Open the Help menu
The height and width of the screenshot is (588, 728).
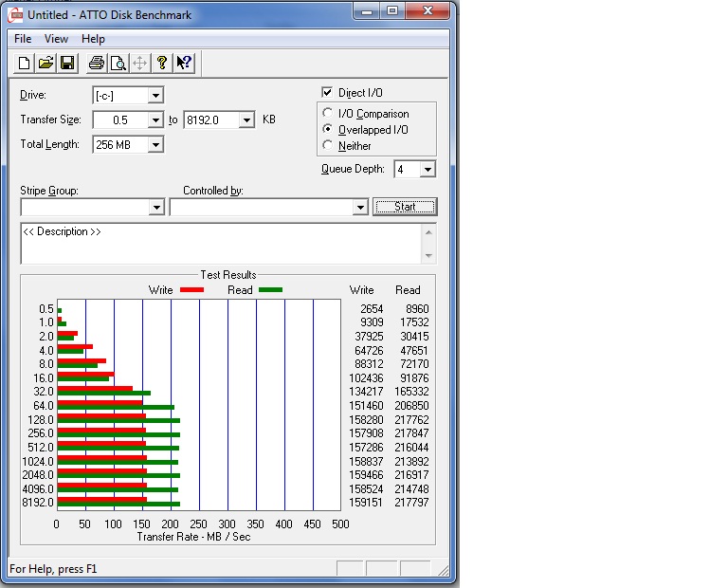click(93, 39)
